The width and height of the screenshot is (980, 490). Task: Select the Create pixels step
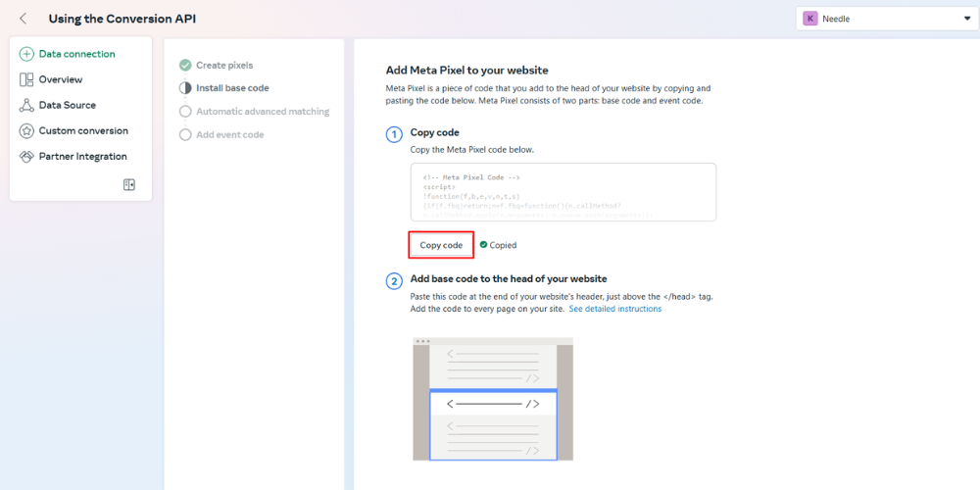pyautogui.click(x=224, y=65)
